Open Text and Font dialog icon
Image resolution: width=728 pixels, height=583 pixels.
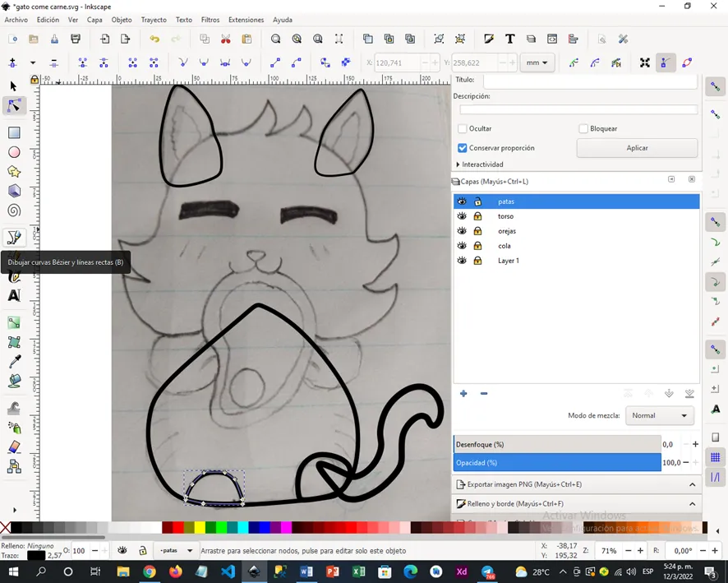pyautogui.click(x=509, y=39)
